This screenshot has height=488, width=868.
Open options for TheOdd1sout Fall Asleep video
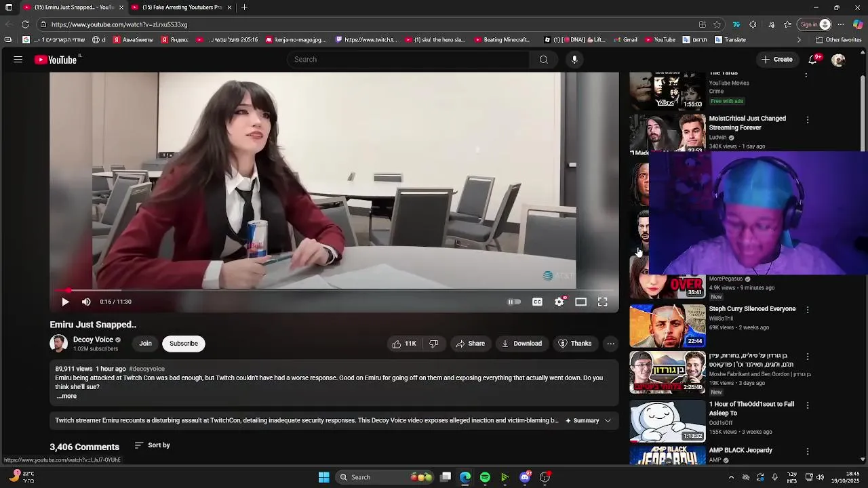(x=807, y=405)
